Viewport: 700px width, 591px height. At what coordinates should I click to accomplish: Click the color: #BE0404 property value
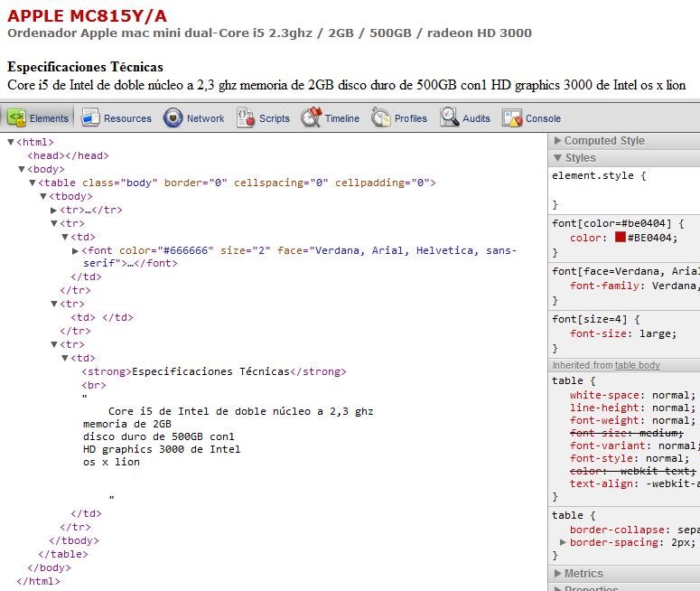pyautogui.click(x=652, y=238)
